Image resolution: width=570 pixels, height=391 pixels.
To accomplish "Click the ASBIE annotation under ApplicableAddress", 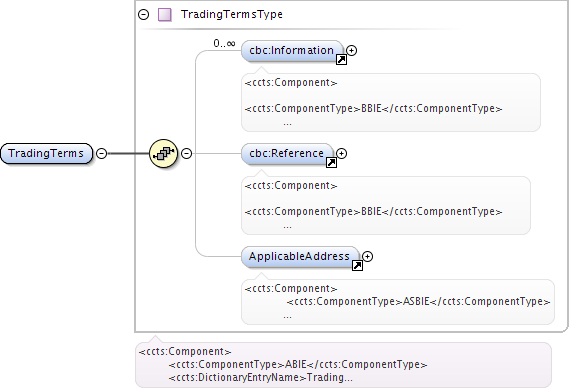I will [x=398, y=302].
